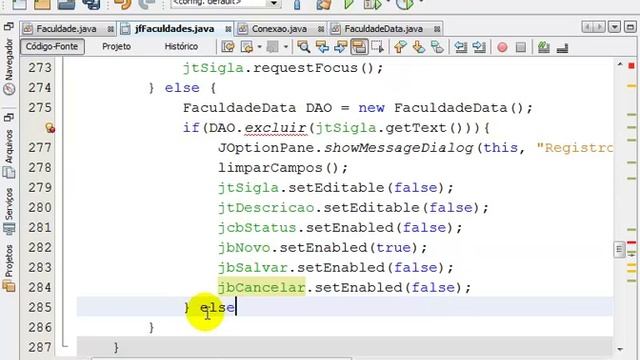Stop macro recording with the gray square icon

click(521, 47)
